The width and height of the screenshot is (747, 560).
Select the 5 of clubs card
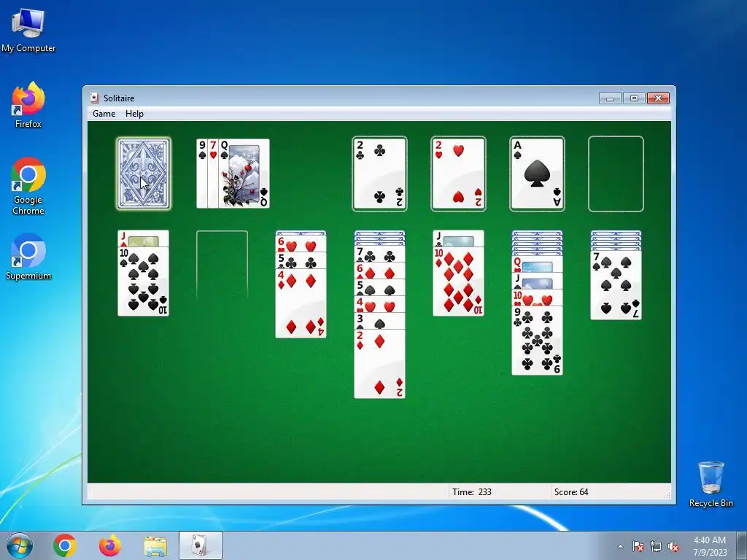click(301, 260)
